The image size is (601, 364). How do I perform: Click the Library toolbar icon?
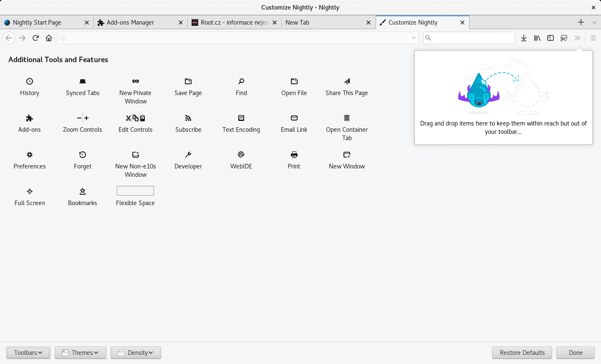(537, 38)
